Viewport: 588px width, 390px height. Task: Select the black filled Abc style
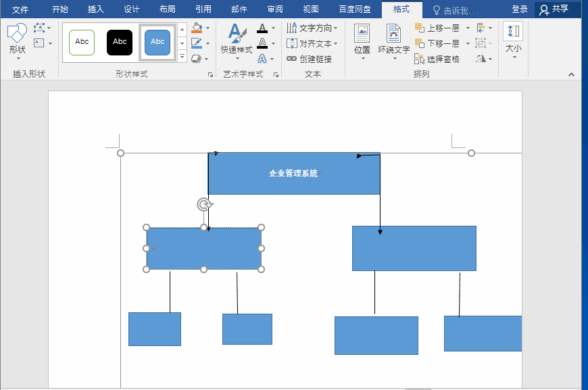coord(120,43)
